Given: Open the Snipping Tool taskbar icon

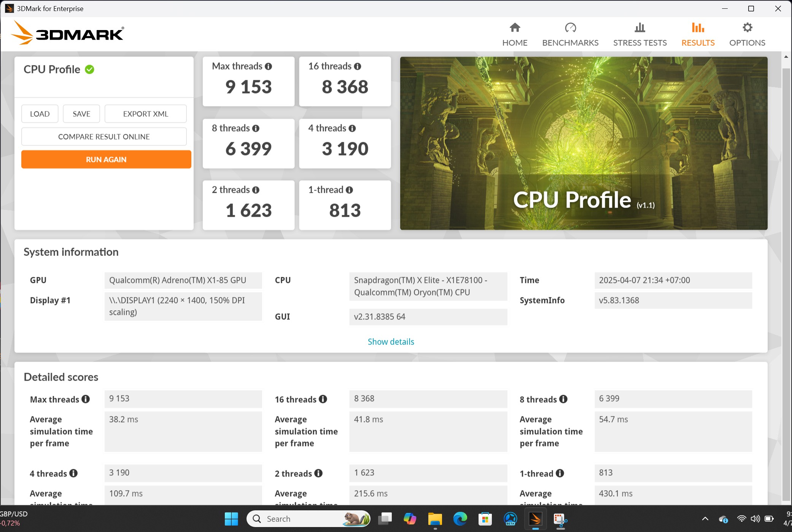Looking at the screenshot, I should (x=560, y=519).
